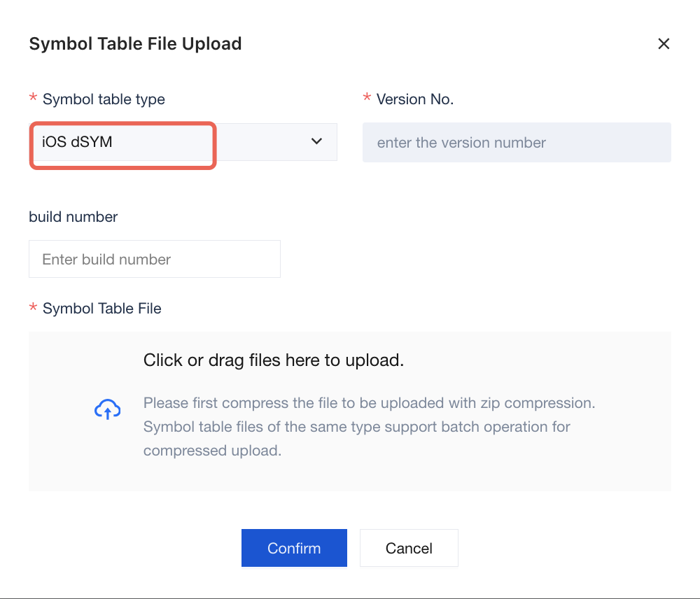Click the 'Click or drag files here' heading
Viewport: 700px width, 599px height.
(x=273, y=360)
